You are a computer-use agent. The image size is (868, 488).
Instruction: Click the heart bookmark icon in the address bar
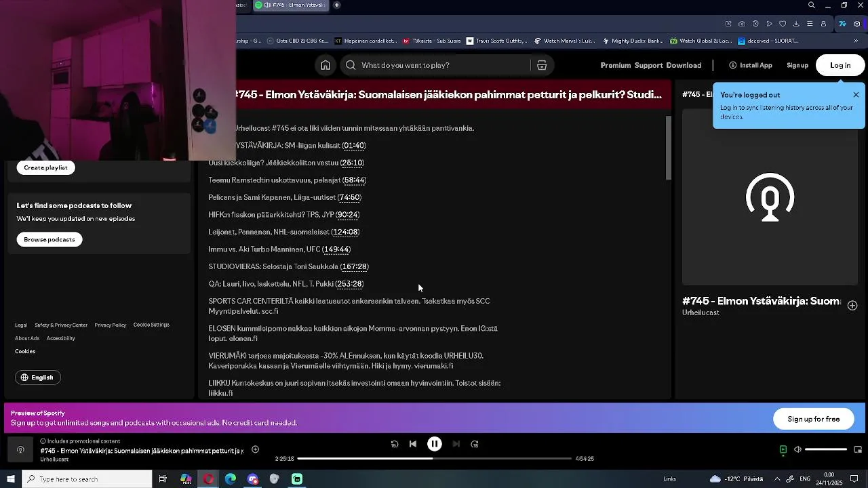pyautogui.click(x=783, y=24)
